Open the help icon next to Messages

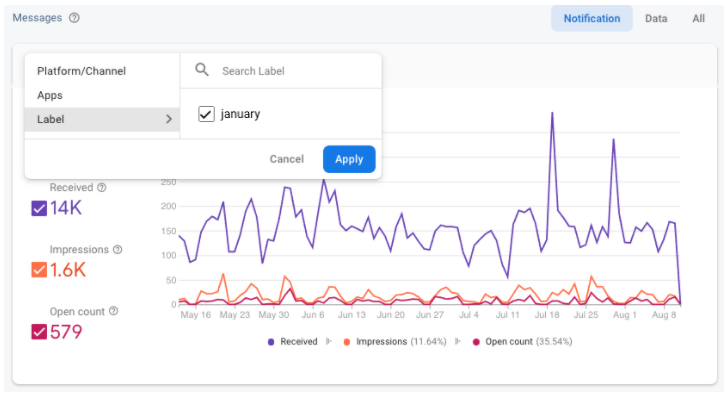click(74, 18)
